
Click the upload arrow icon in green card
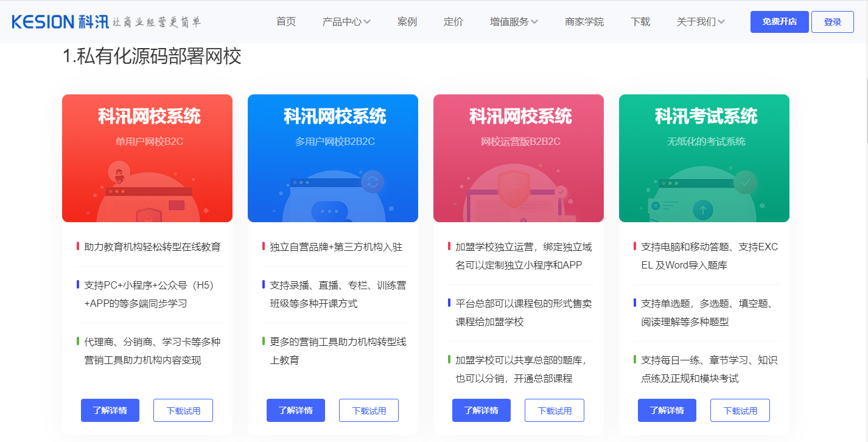703,211
